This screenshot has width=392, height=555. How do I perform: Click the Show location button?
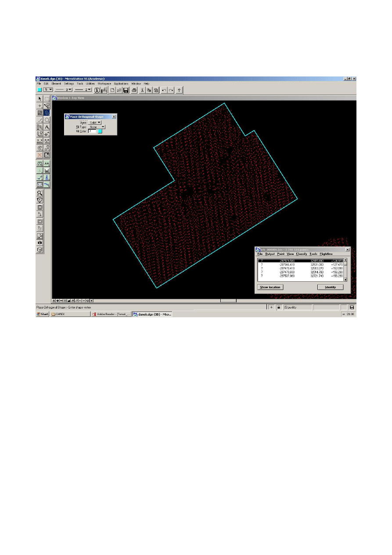tap(270, 287)
